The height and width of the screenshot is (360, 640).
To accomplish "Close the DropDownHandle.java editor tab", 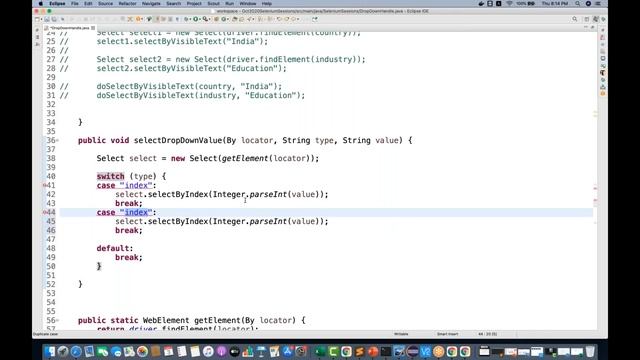I will (93, 28).
